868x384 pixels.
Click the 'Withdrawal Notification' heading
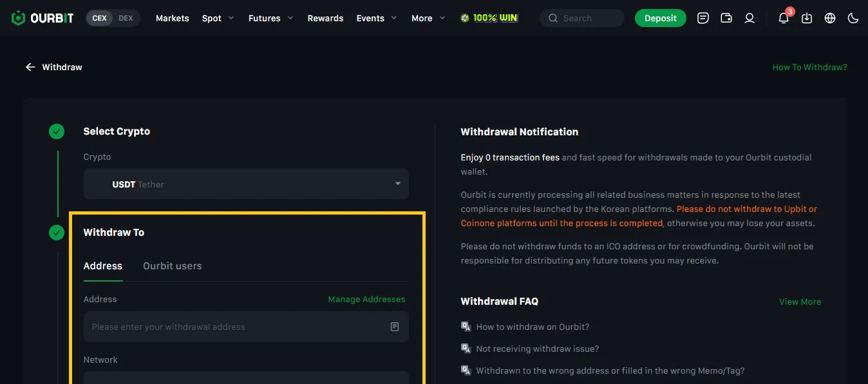(x=520, y=131)
